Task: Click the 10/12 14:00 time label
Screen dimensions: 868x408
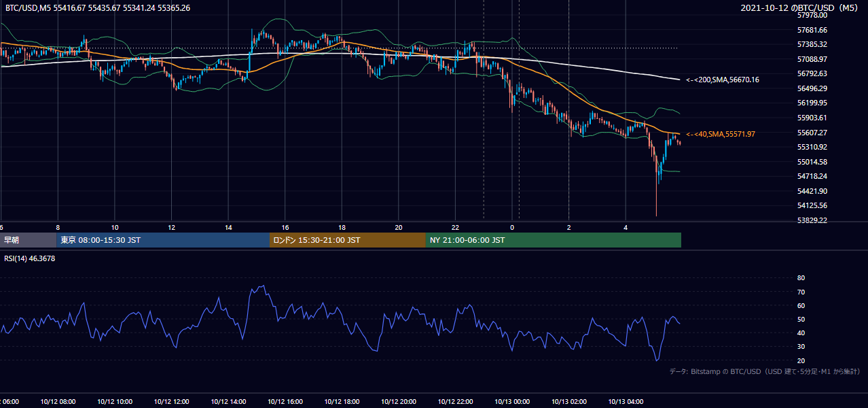Action: click(x=228, y=402)
